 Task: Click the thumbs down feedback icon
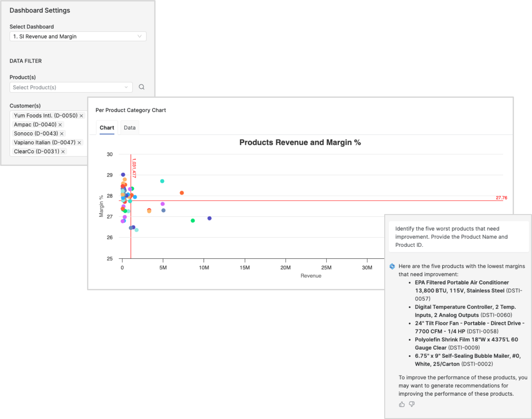412,404
